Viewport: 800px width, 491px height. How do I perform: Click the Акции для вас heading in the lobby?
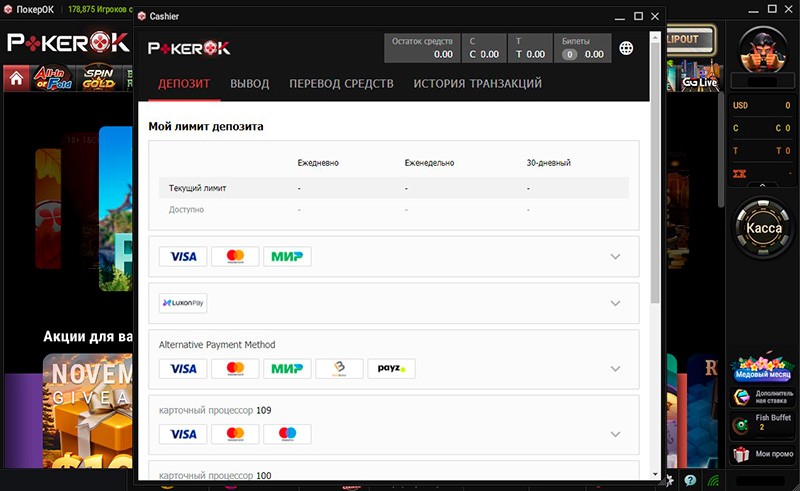click(x=88, y=336)
